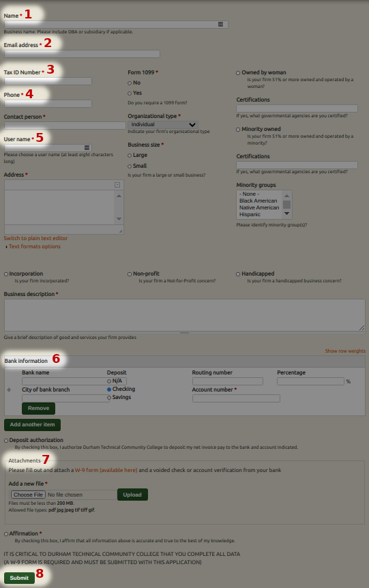Open the Organizational type dropdown

[x=163, y=125]
